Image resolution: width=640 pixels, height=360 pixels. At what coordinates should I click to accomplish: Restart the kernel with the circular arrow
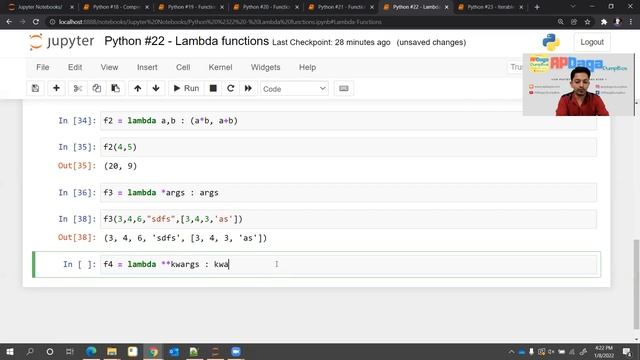coord(231,89)
